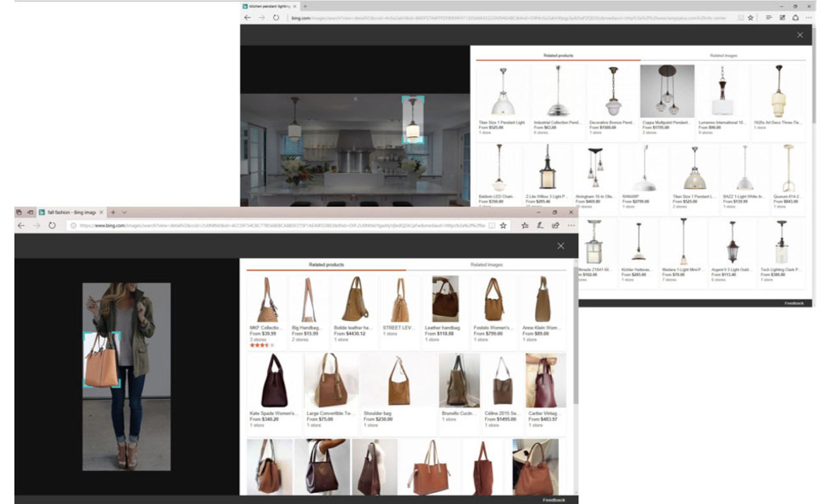This screenshot has height=504, width=831.
Task: Open Settings and more menu in fall fashion window
Action: (x=571, y=225)
